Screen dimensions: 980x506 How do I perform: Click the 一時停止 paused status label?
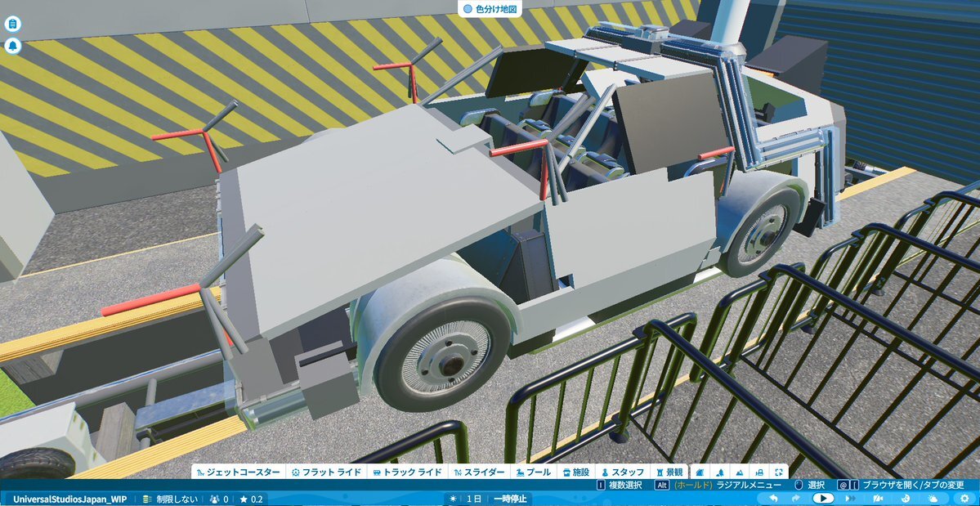(x=511, y=499)
